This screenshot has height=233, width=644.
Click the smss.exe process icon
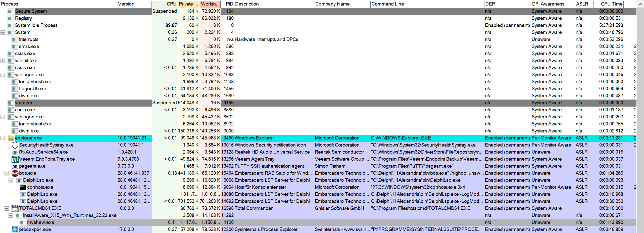pos(15,46)
